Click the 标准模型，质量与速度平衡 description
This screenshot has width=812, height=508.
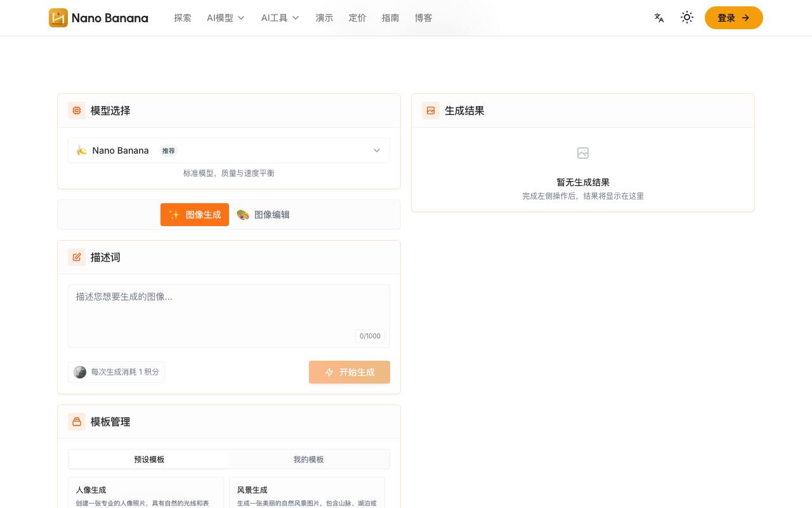(229, 173)
